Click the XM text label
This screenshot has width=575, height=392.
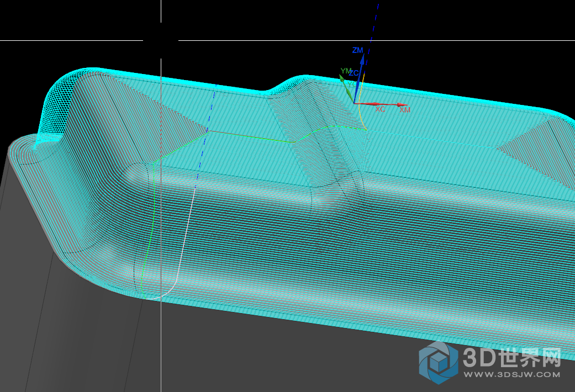coord(404,110)
